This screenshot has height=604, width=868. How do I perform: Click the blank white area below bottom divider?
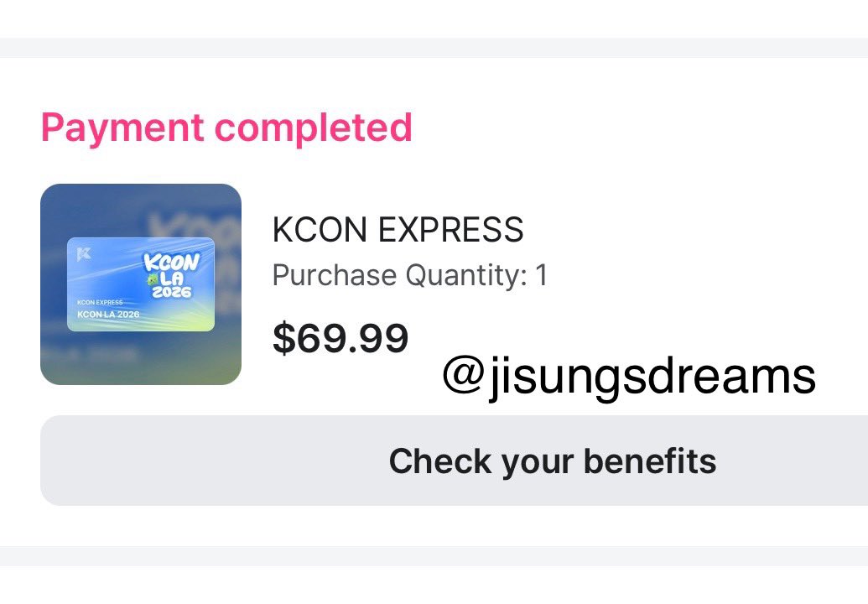(434, 586)
